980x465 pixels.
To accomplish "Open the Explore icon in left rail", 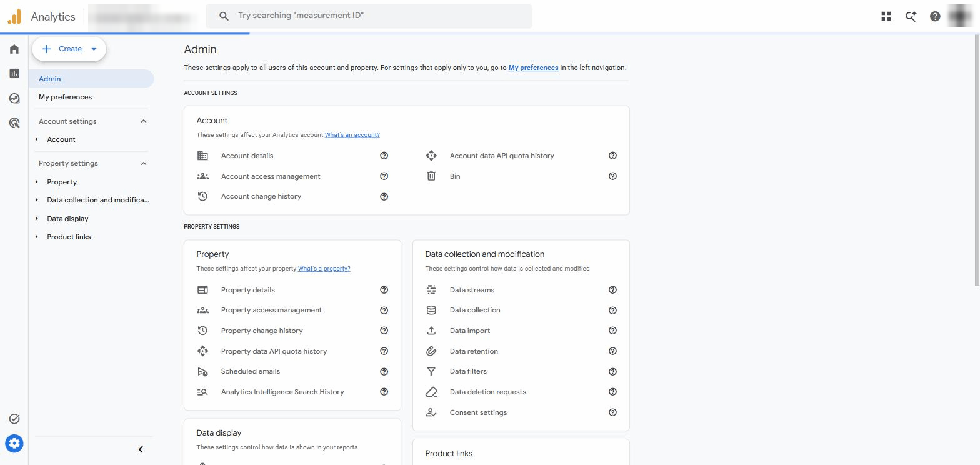I will 14,98.
